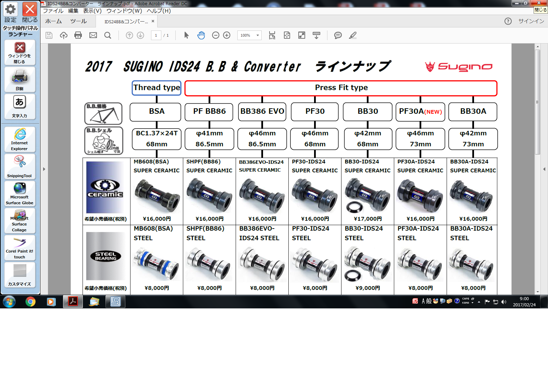Open Google Chrome from the taskbar
The width and height of the screenshot is (548, 392).
(30, 302)
